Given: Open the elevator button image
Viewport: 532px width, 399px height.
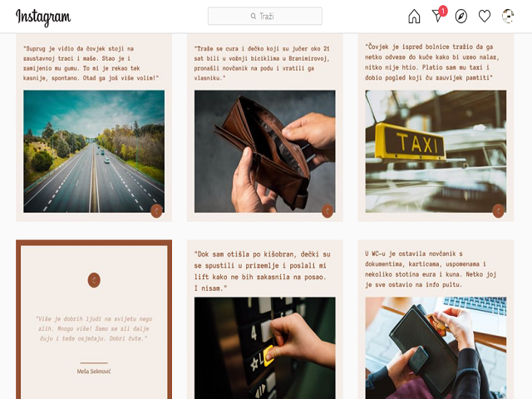Looking at the screenshot, I should tap(265, 348).
